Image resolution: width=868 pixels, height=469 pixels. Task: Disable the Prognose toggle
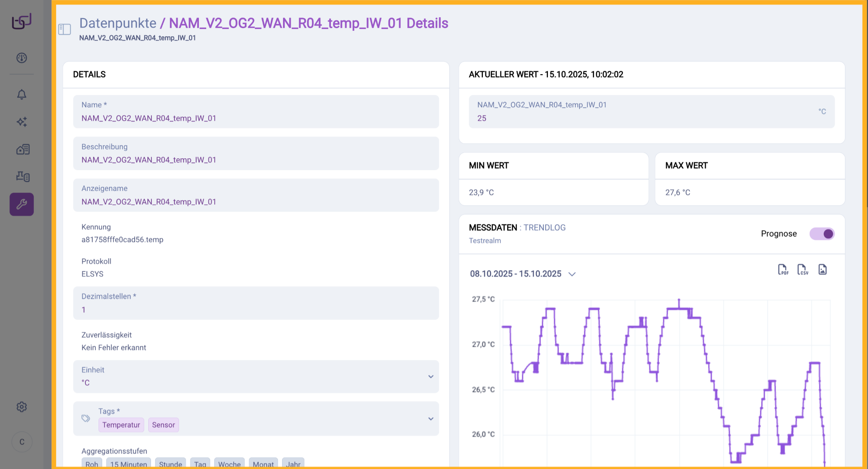821,234
